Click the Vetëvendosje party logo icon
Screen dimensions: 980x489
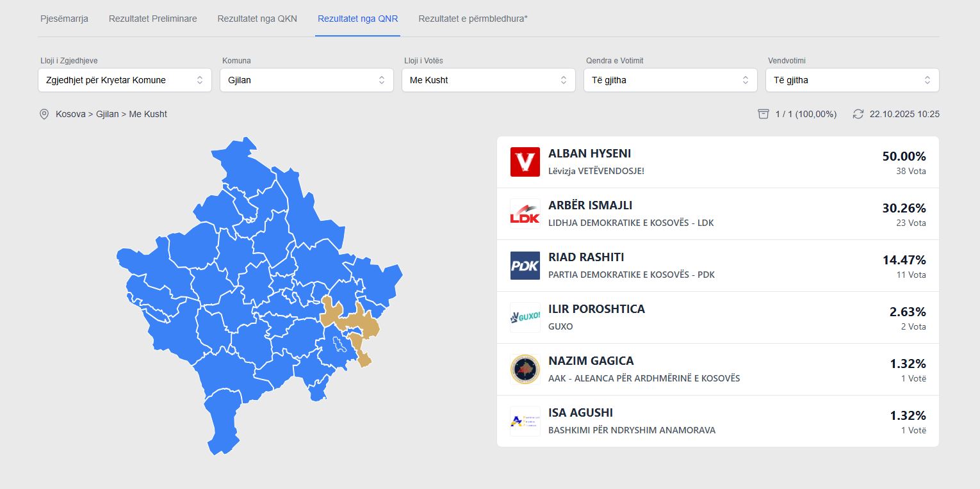click(525, 162)
